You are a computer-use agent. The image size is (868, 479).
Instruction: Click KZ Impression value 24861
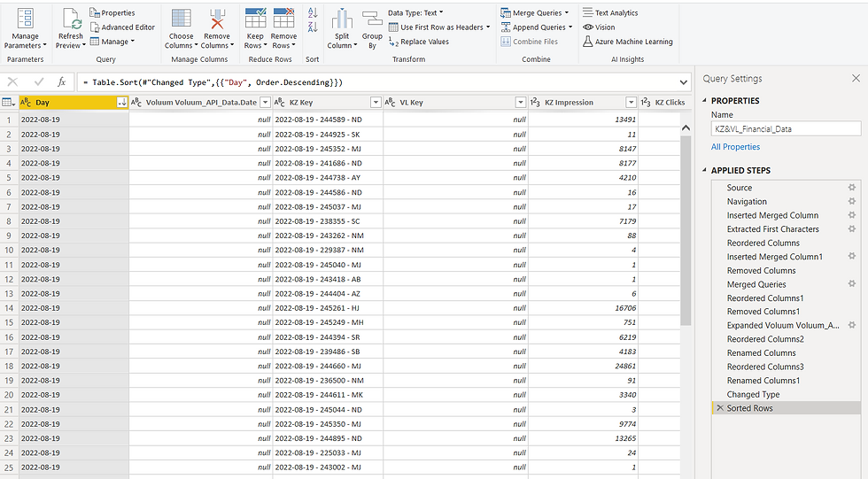point(584,367)
